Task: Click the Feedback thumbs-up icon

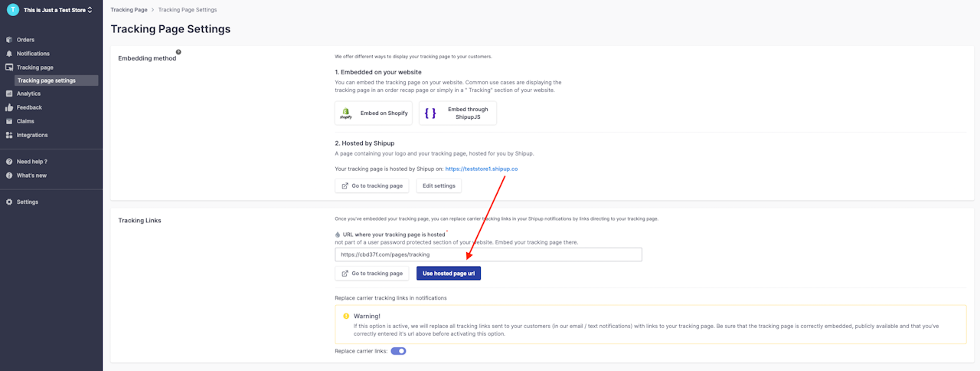Action: click(9, 107)
